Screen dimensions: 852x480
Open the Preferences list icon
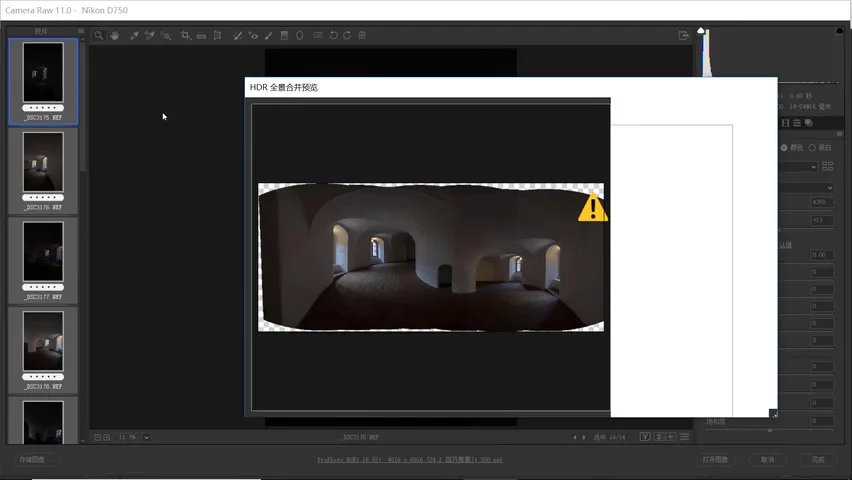[x=318, y=35]
